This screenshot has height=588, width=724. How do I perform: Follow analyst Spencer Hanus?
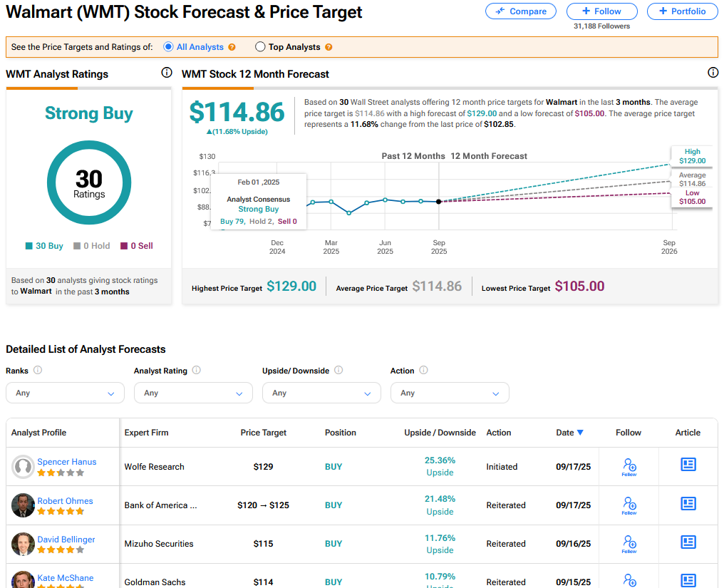pyautogui.click(x=629, y=466)
